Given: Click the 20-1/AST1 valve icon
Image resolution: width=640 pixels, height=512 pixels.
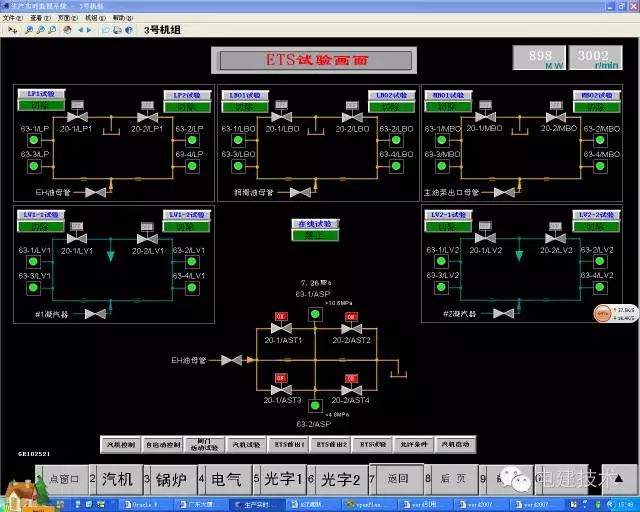Looking at the screenshot, I should pos(281,331).
